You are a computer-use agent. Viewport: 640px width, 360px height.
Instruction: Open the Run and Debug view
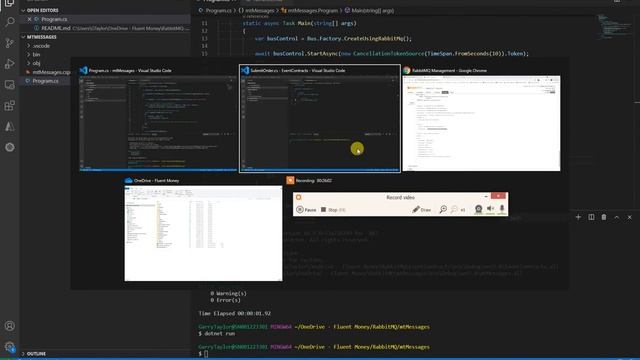9,64
